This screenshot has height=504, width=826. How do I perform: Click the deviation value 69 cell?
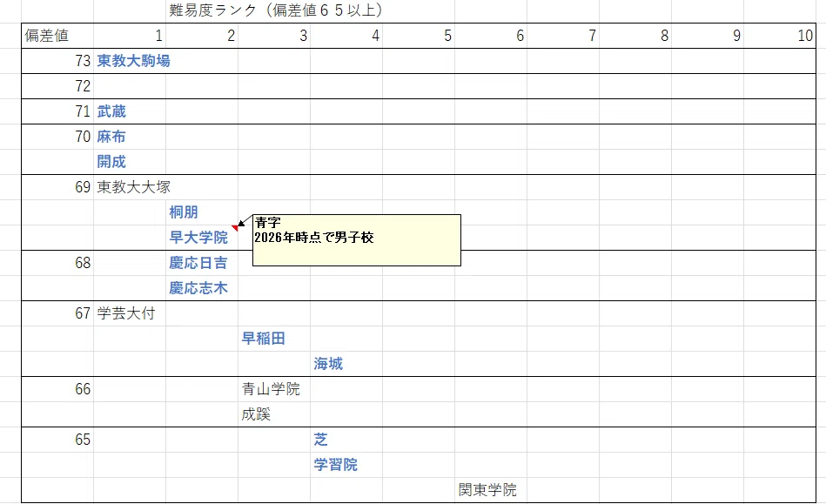[x=57, y=187]
